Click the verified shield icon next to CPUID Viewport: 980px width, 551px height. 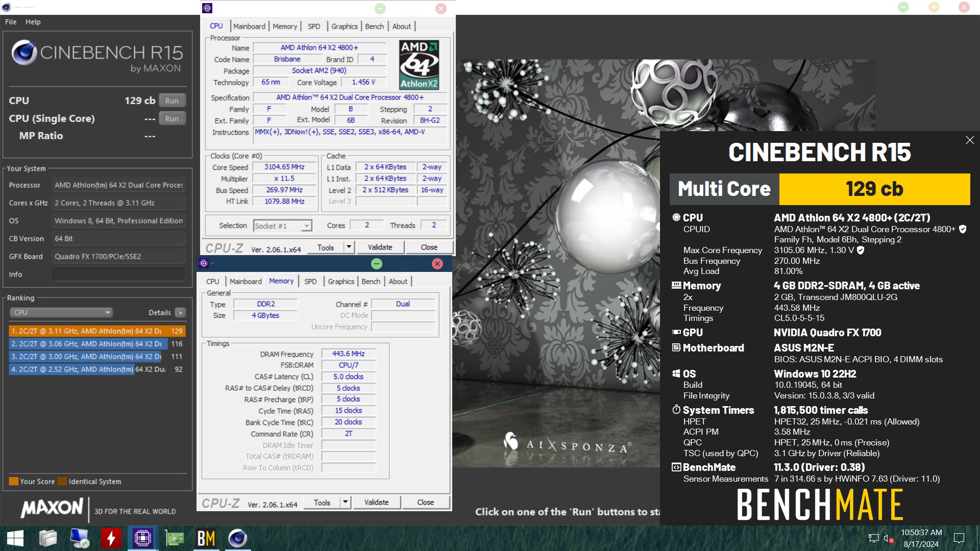tap(963, 229)
